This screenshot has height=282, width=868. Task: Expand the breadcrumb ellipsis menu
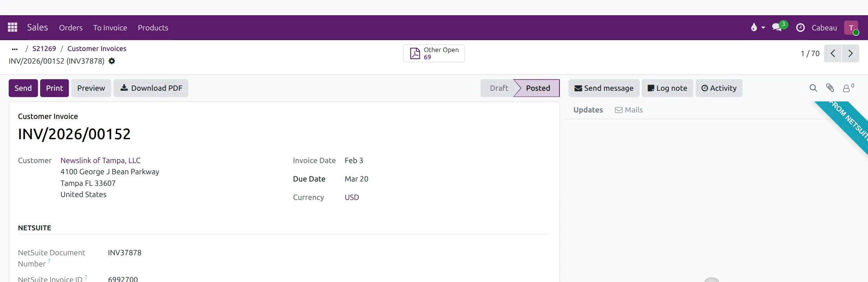[x=14, y=49]
